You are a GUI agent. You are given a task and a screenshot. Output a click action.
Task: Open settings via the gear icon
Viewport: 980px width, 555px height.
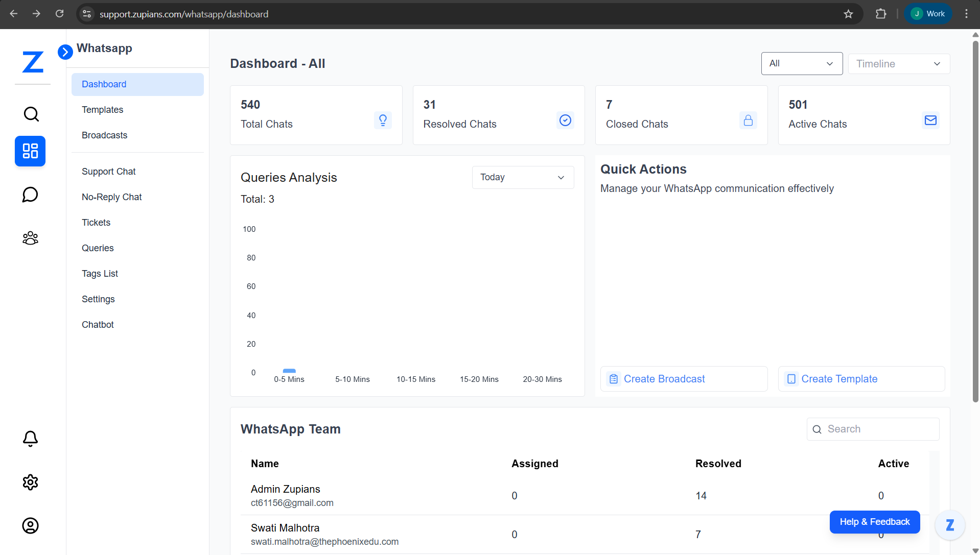[x=30, y=482]
